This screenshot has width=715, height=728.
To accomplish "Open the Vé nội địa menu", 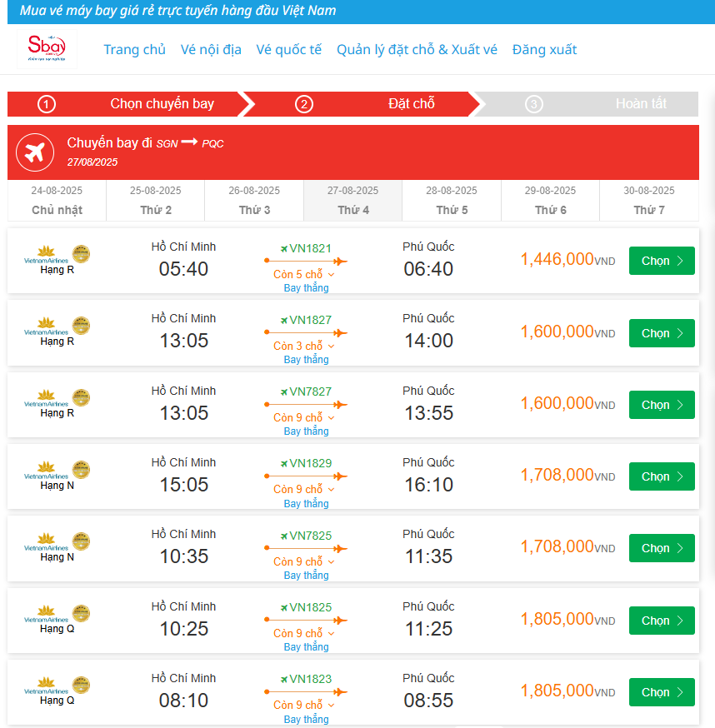I will coord(211,49).
